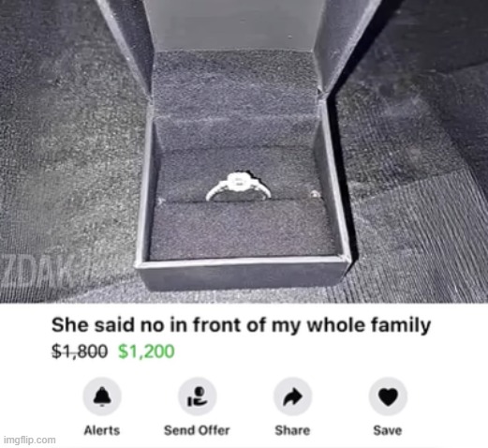Click the Save text label

tap(388, 430)
